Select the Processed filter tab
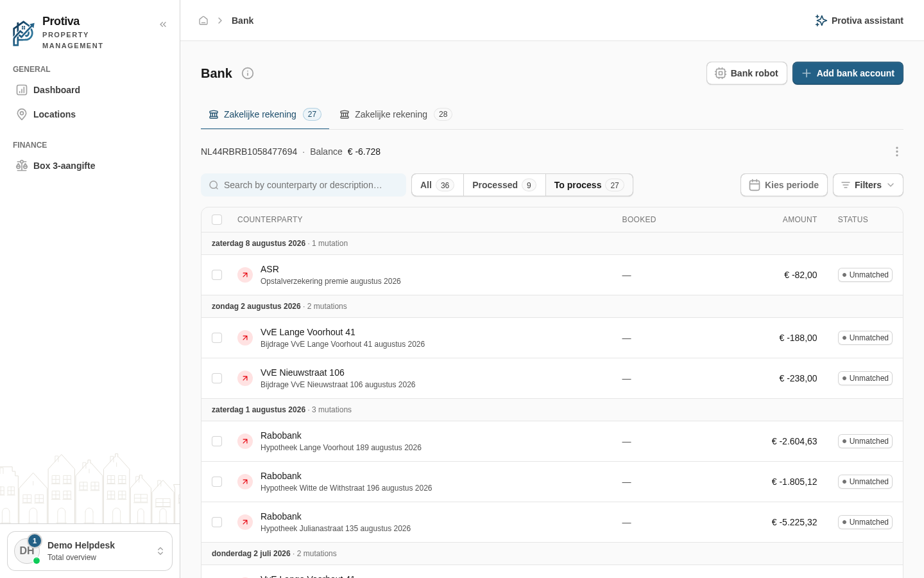This screenshot has height=578, width=924. tap(504, 185)
